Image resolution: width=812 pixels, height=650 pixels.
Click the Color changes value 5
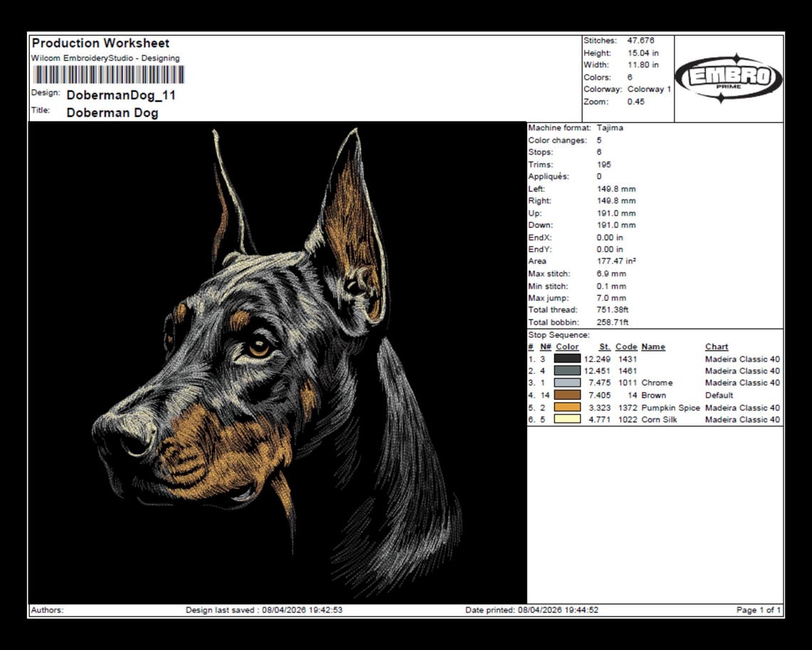(599, 140)
